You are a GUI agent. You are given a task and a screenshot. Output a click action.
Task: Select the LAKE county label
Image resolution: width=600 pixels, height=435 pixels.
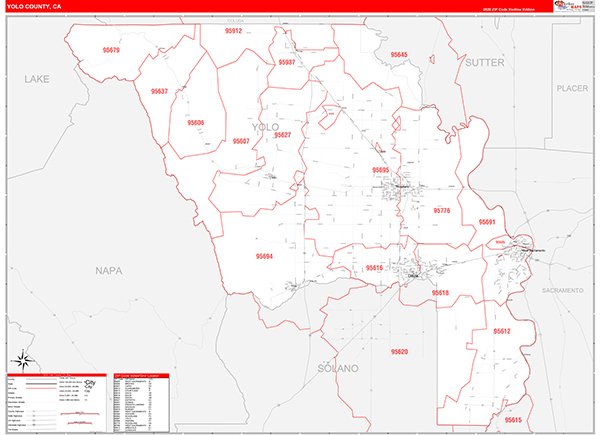click(37, 79)
